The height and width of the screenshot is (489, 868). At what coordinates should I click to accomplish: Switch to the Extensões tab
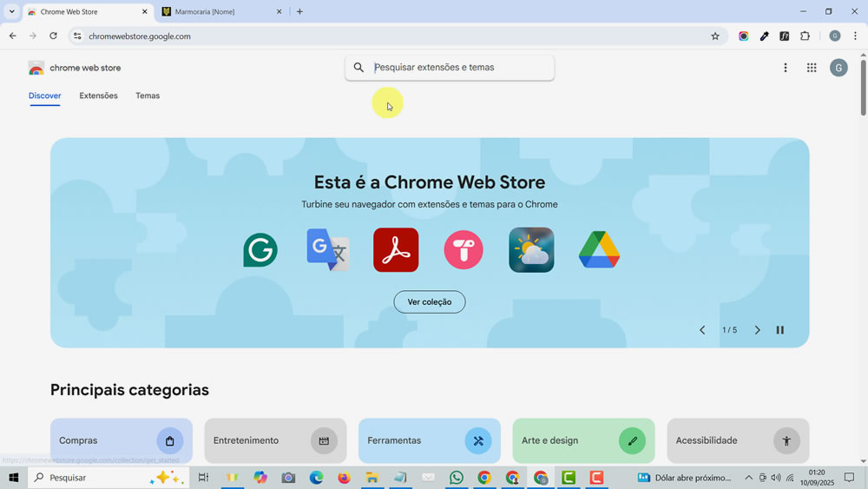coord(99,96)
